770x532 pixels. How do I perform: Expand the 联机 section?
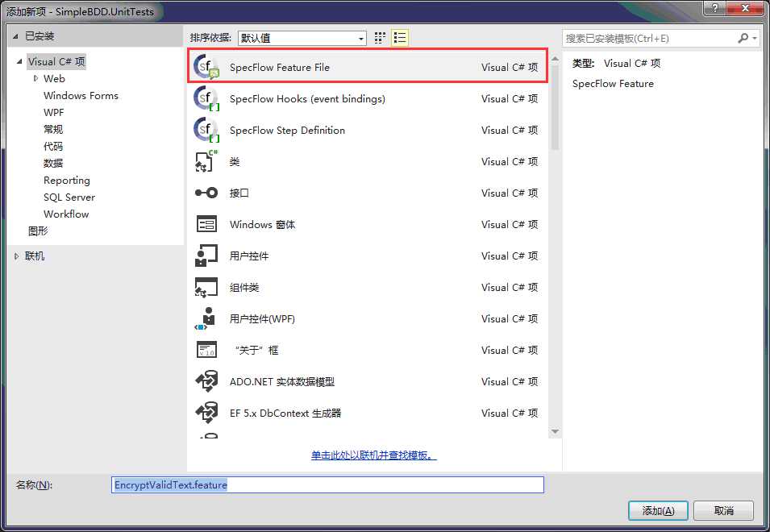click(16, 256)
